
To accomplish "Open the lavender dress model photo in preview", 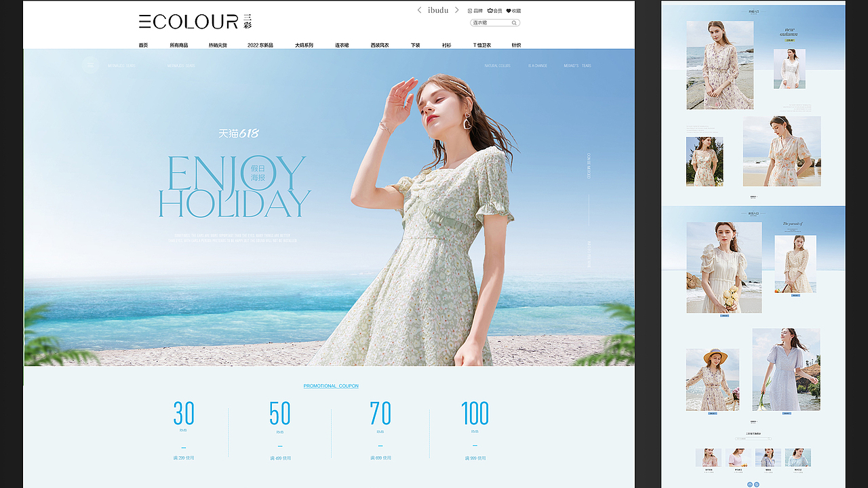I will pyautogui.click(x=786, y=369).
